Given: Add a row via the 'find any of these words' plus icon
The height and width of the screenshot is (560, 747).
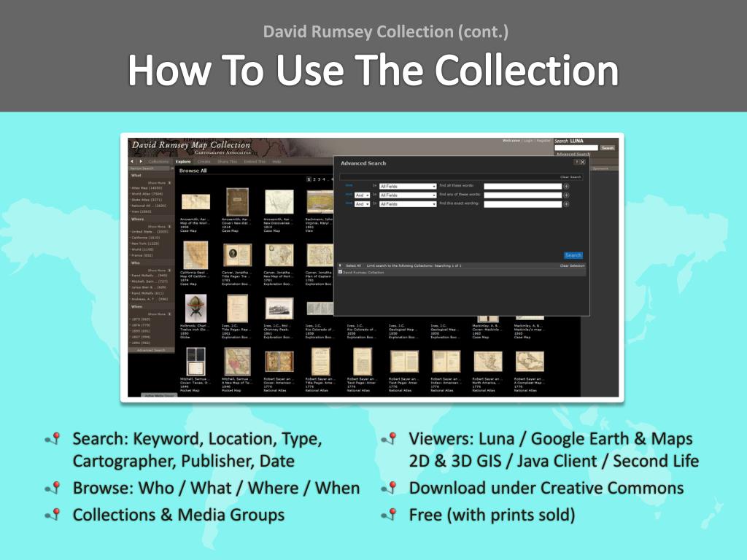Looking at the screenshot, I should [566, 195].
